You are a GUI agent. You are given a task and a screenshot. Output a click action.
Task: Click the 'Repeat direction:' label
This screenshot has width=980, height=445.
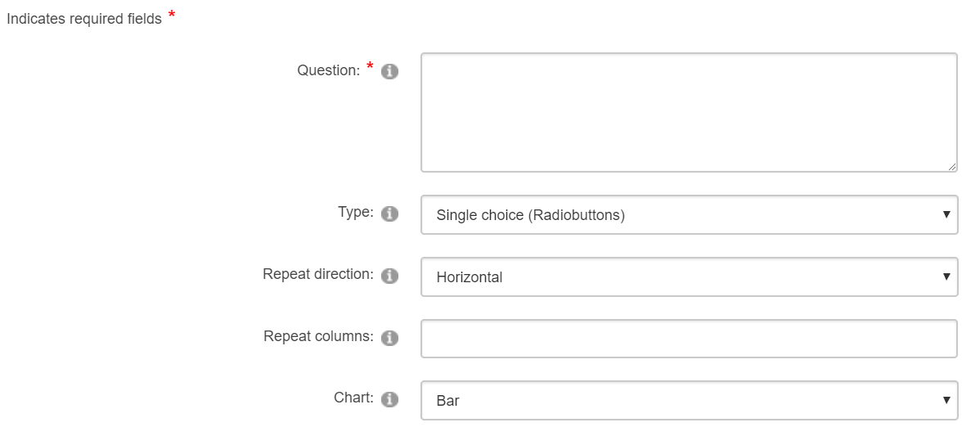coord(317,275)
